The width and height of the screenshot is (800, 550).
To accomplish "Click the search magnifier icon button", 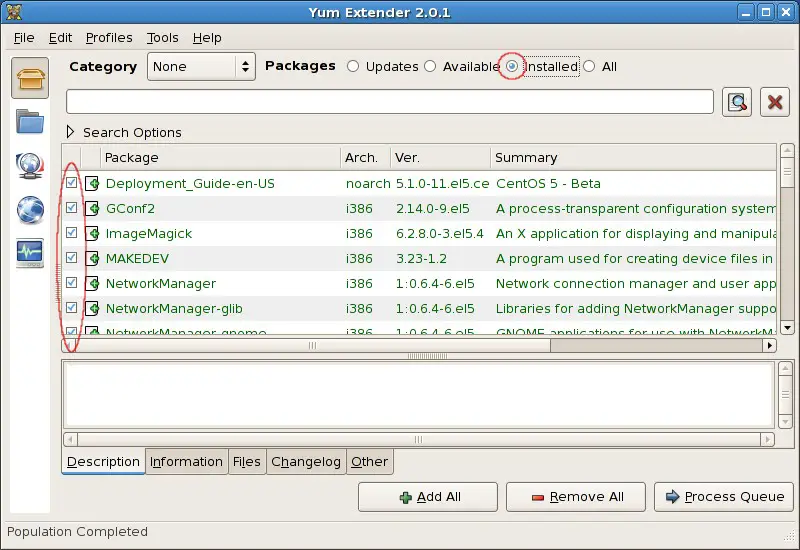I will (737, 102).
